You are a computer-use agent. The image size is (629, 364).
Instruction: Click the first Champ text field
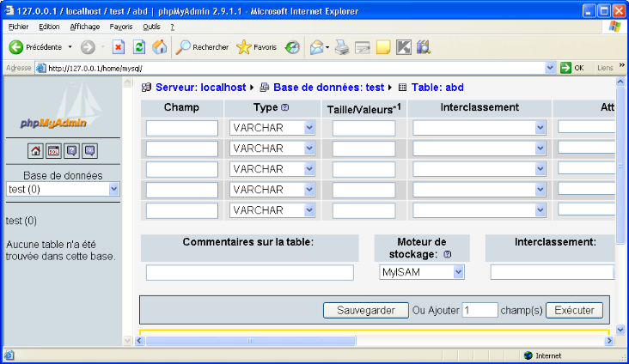(x=182, y=128)
